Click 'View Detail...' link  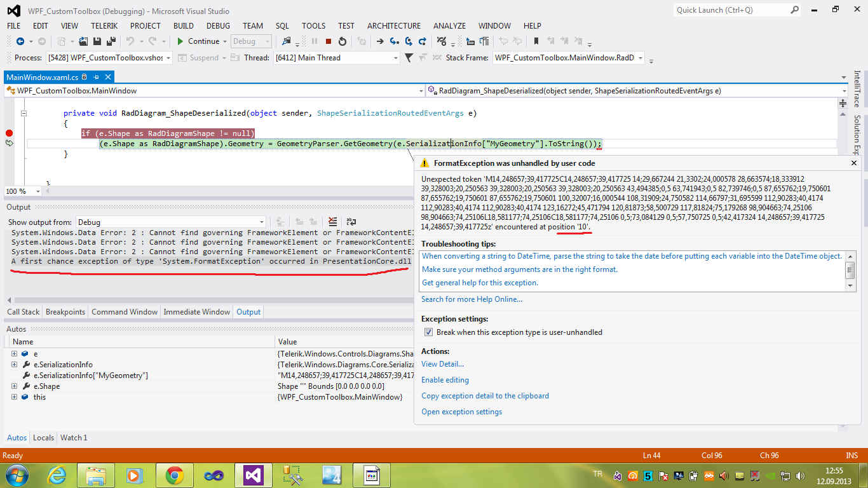(x=442, y=364)
